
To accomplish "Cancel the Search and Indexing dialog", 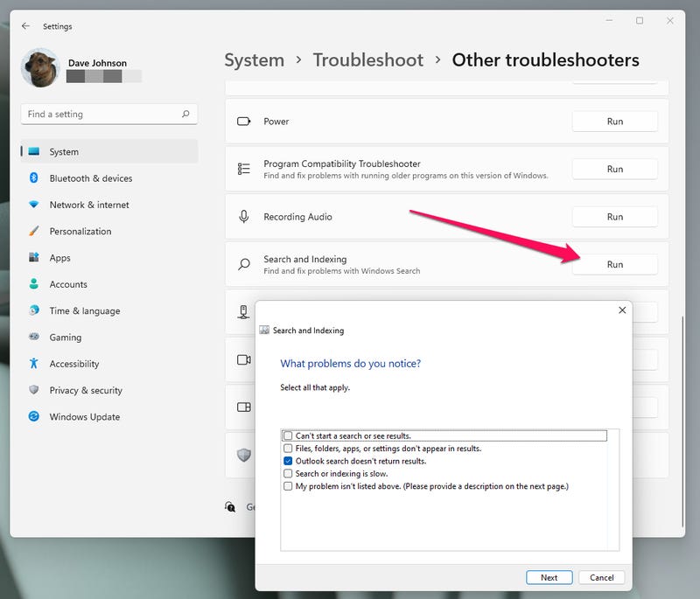I will pos(601,577).
